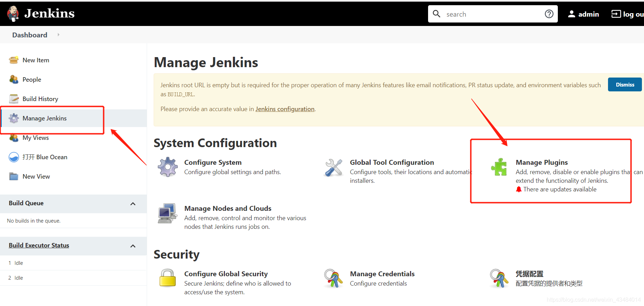Viewport: 644px width, 306px height.
Task: Click the Build Queue panel header
Action: pos(73,204)
